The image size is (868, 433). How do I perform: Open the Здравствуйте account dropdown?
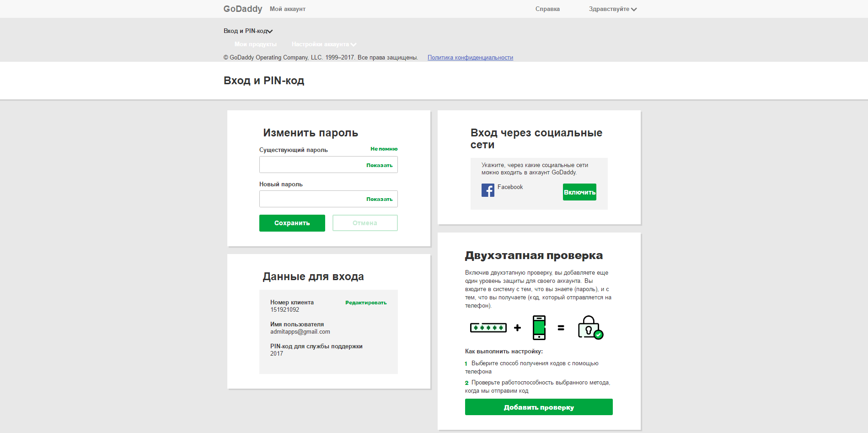click(612, 9)
